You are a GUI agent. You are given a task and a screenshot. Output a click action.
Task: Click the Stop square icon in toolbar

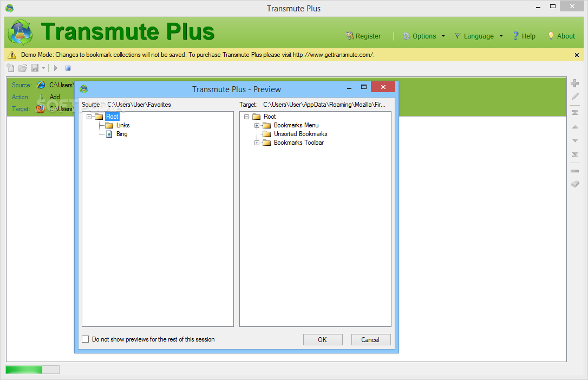68,68
